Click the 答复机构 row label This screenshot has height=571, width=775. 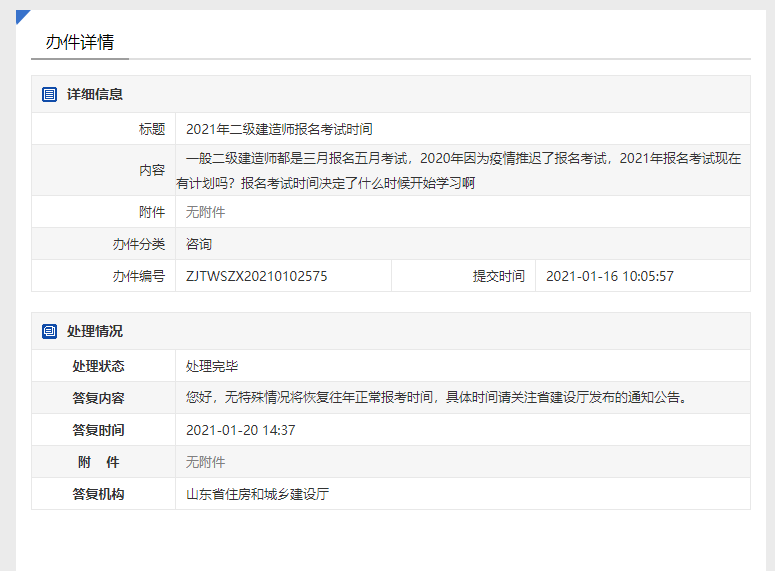pos(98,494)
